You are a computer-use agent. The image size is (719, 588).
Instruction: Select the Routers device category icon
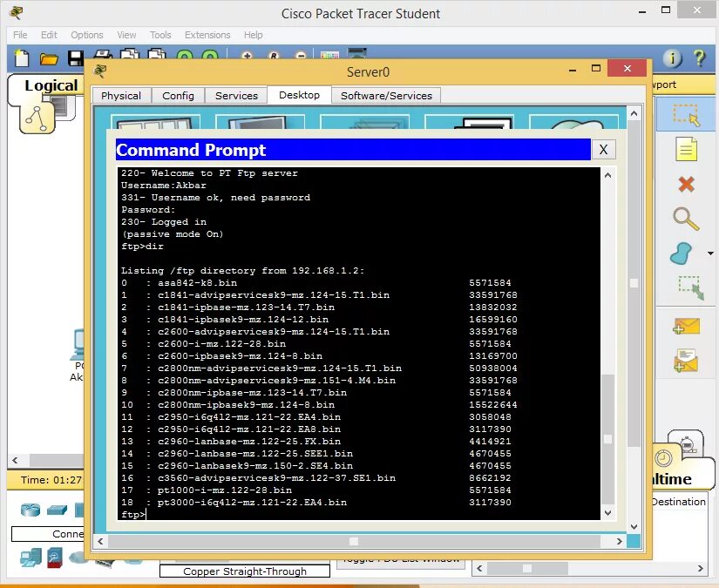(x=31, y=510)
